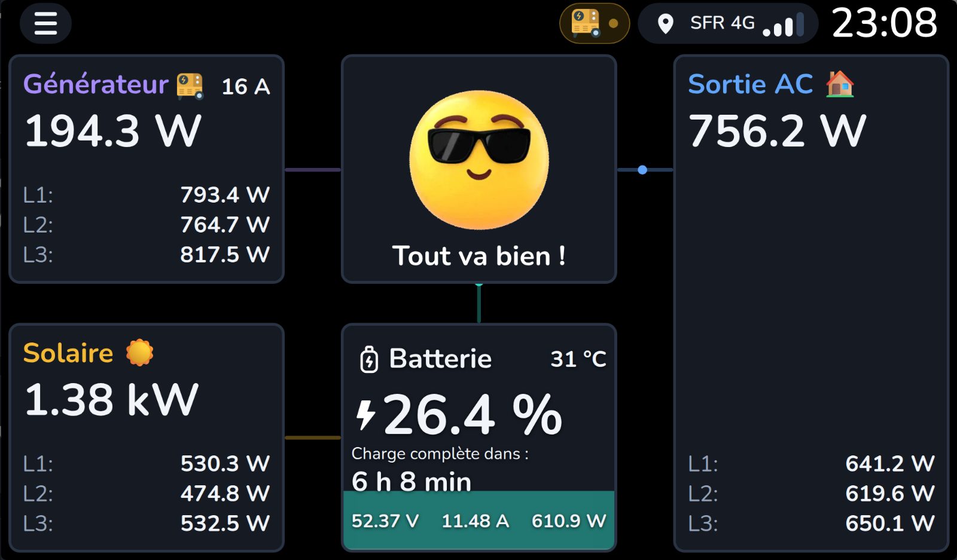Click the lightning bolt beside 26.4 %

(x=365, y=415)
